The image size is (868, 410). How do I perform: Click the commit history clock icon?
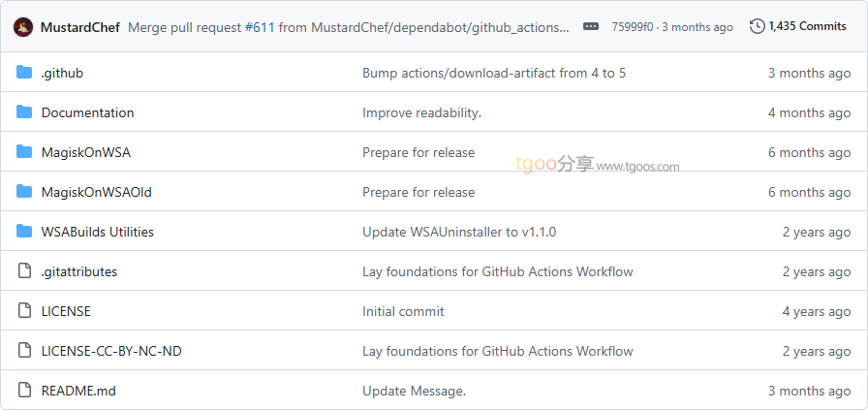(758, 26)
